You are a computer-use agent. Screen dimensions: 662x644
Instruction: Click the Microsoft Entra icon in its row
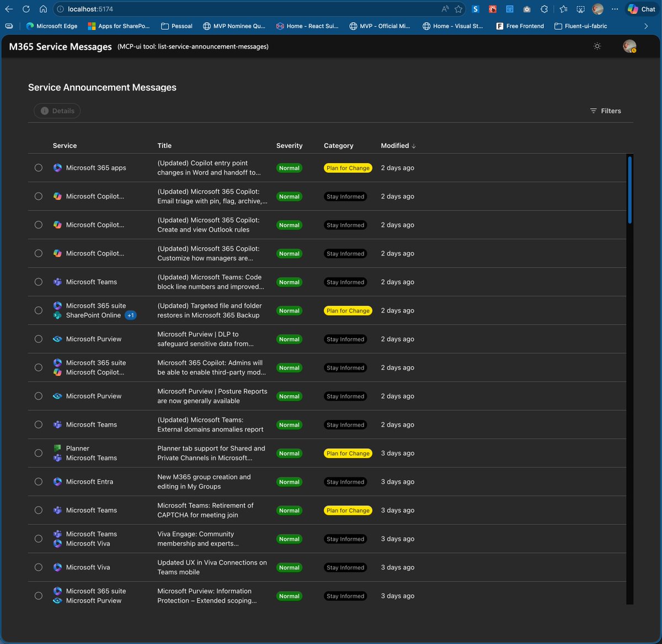click(57, 481)
